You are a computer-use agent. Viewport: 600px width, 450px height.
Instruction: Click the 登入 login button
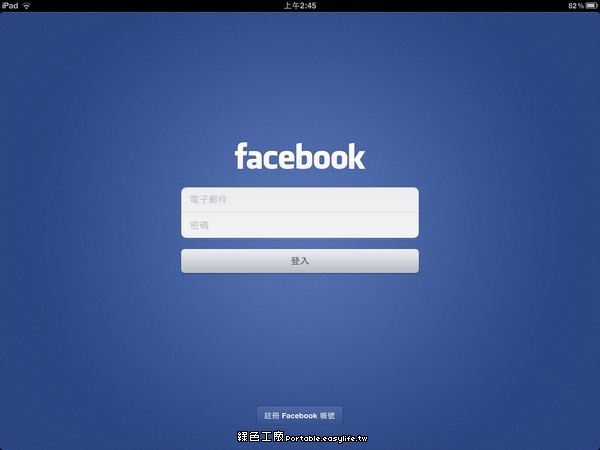tap(300, 261)
